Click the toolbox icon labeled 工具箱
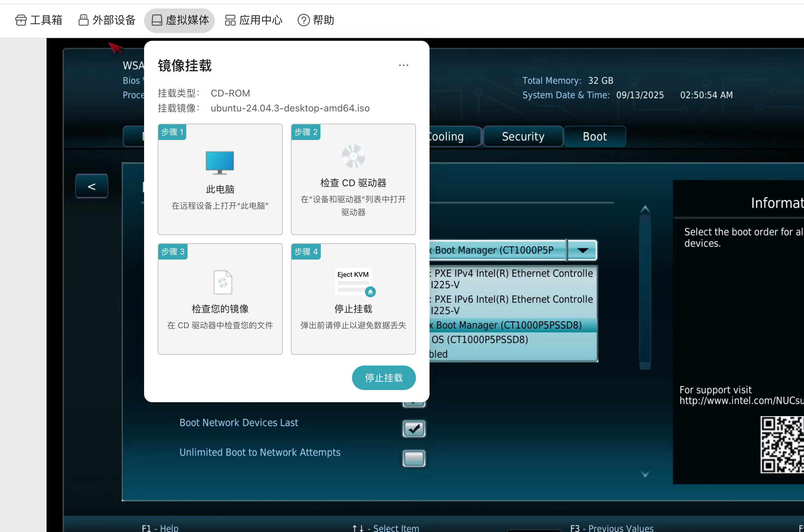This screenshot has width=804, height=532. pyautogui.click(x=21, y=20)
